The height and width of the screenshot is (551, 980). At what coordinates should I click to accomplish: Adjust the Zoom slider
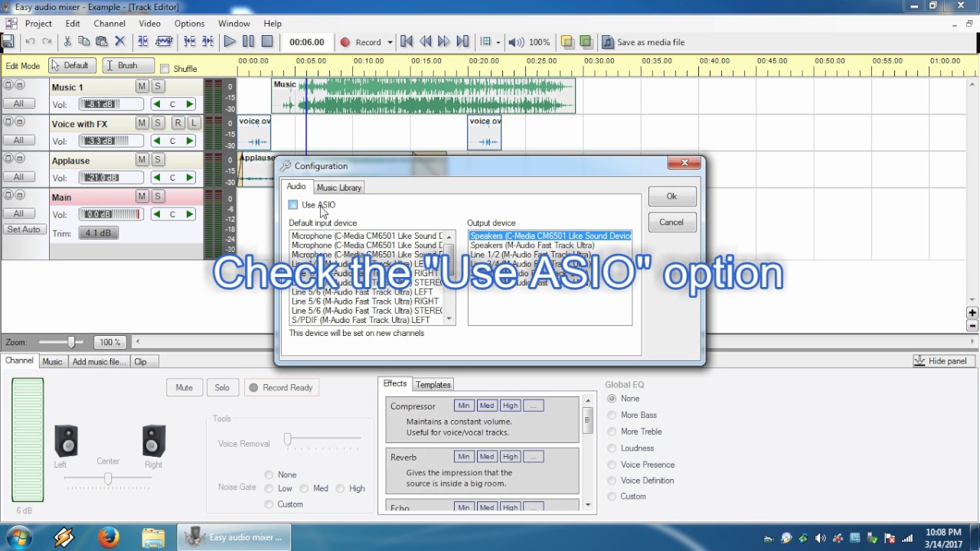coord(71,342)
